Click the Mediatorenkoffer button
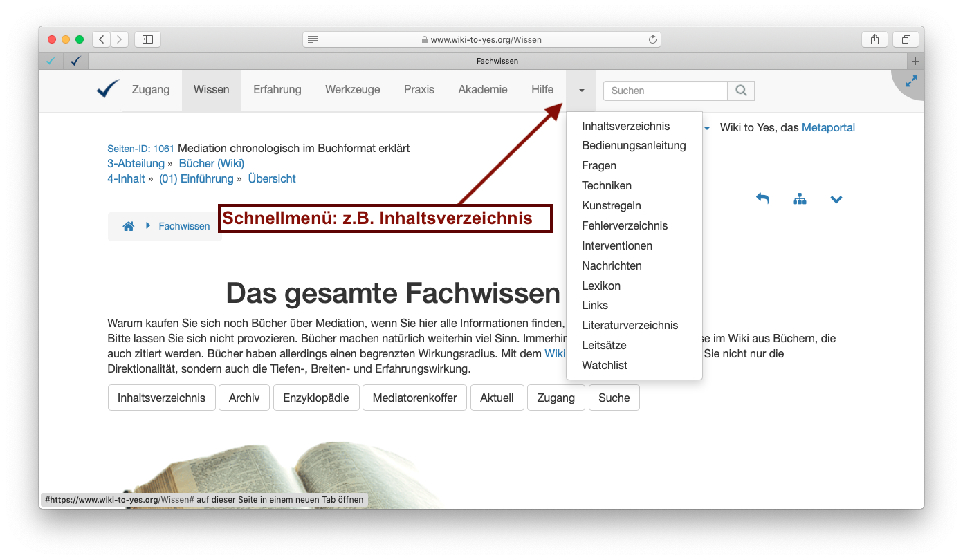Image resolution: width=963 pixels, height=560 pixels. click(414, 398)
